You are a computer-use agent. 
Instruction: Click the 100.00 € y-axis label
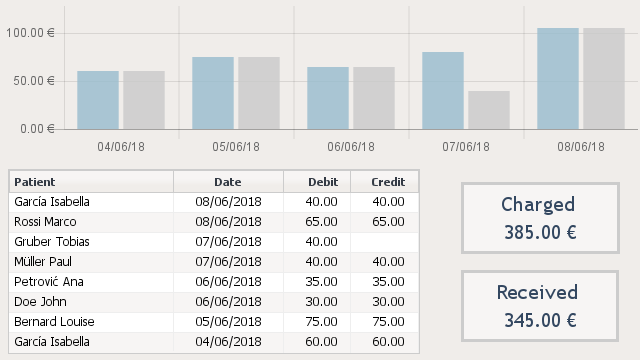(x=30, y=33)
